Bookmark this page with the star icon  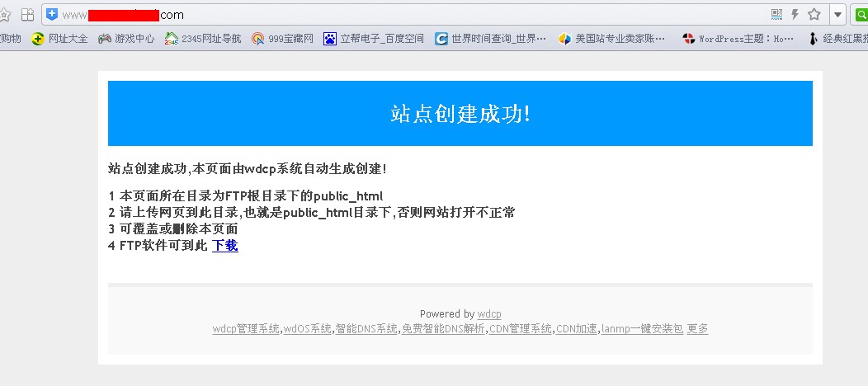tap(814, 14)
